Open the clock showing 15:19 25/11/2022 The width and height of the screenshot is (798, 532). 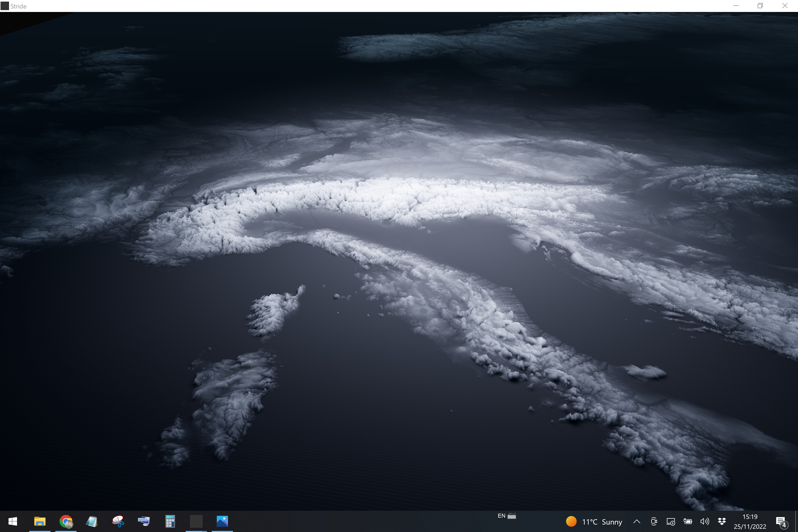tap(750, 521)
